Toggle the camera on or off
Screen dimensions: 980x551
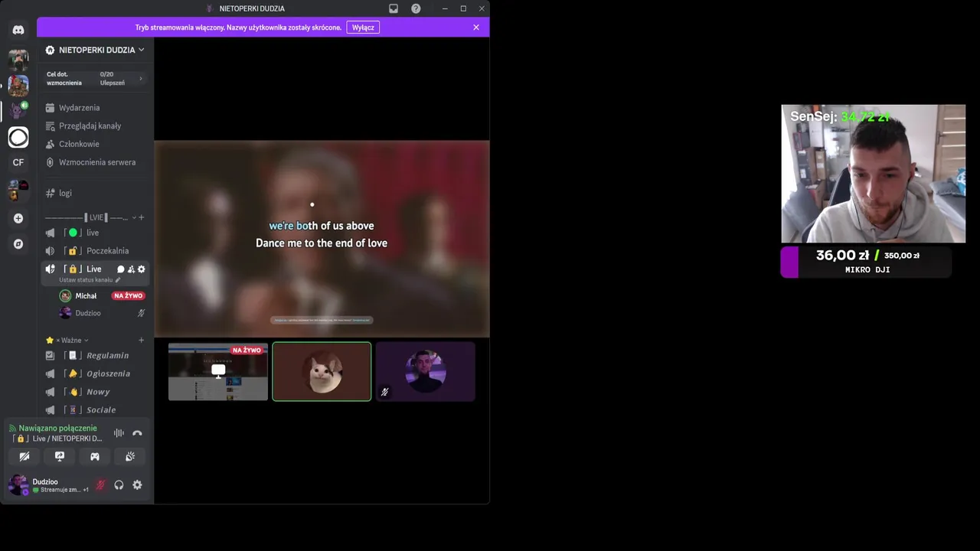(x=24, y=457)
